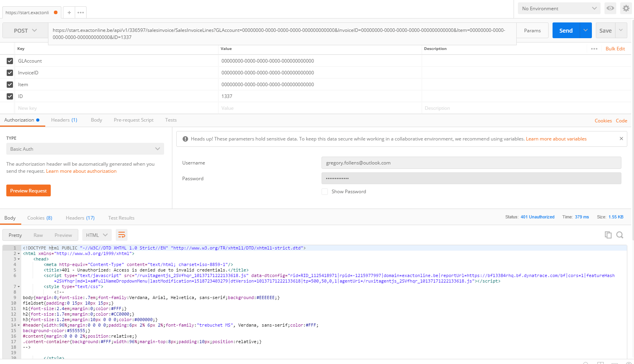Click the 379 ms response time
The height and width of the screenshot is (364, 634).
[582, 217]
